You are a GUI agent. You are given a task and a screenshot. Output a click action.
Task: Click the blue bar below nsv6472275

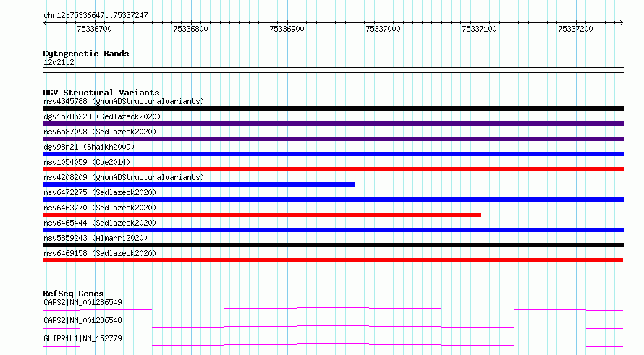coord(333,200)
